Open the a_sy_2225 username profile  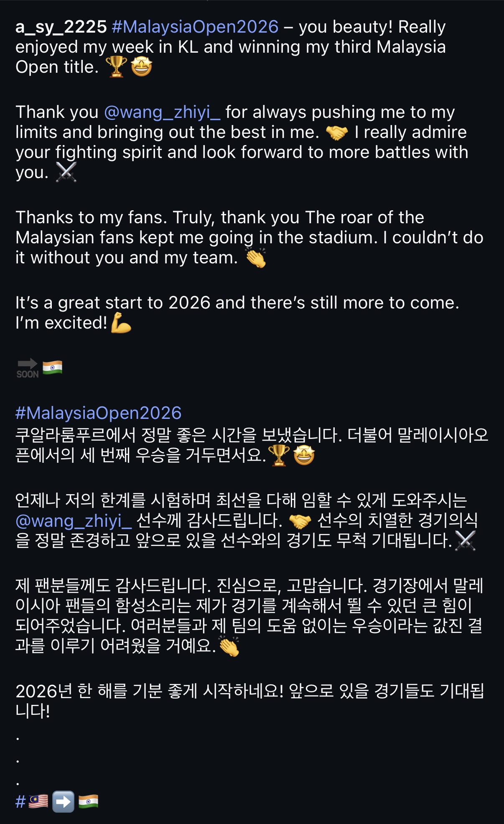click(61, 27)
